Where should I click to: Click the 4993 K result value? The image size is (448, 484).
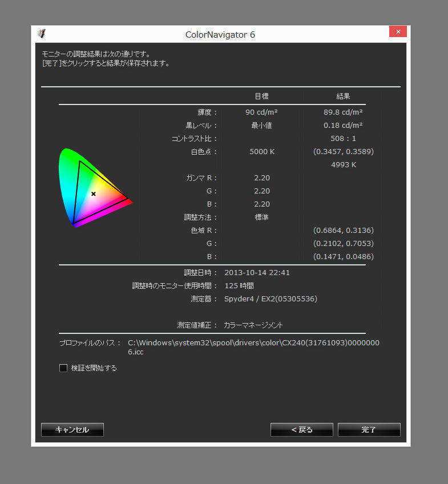[344, 165]
